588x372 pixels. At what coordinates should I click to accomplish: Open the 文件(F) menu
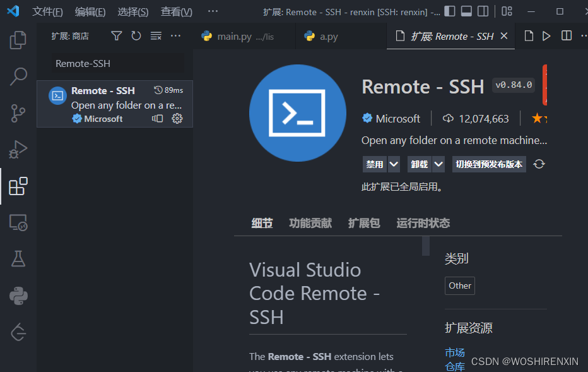pos(47,12)
